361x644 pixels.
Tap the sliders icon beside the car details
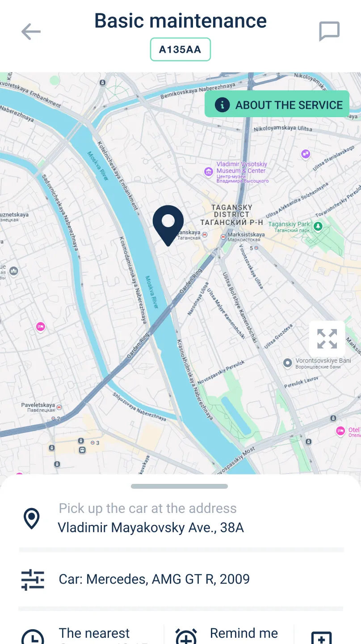point(33,580)
